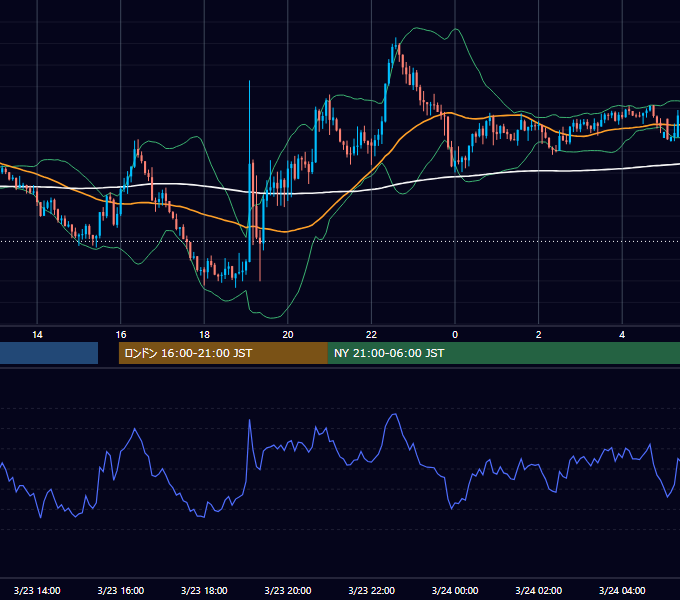Click the 20 hour axis label
Viewport: 680px width, 600px height.
pos(288,335)
